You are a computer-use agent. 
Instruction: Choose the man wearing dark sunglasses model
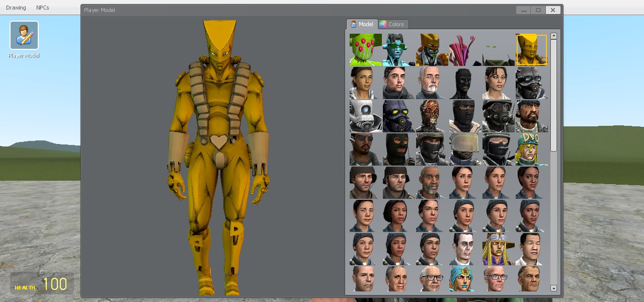366,149
